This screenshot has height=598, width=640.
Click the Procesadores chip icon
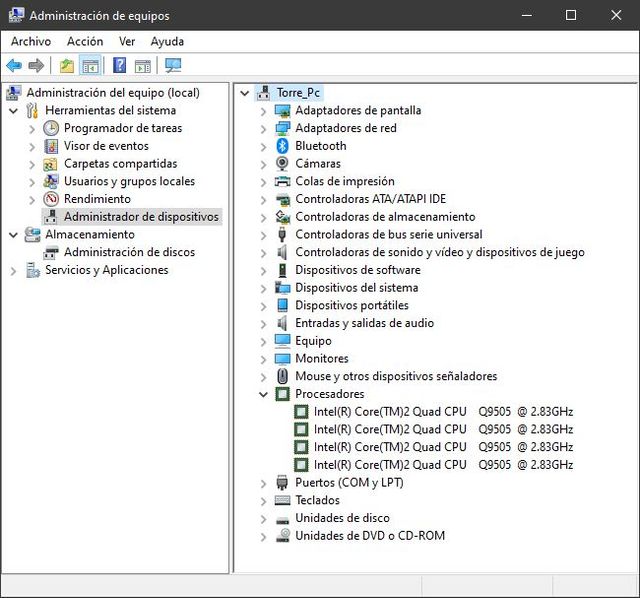(282, 394)
